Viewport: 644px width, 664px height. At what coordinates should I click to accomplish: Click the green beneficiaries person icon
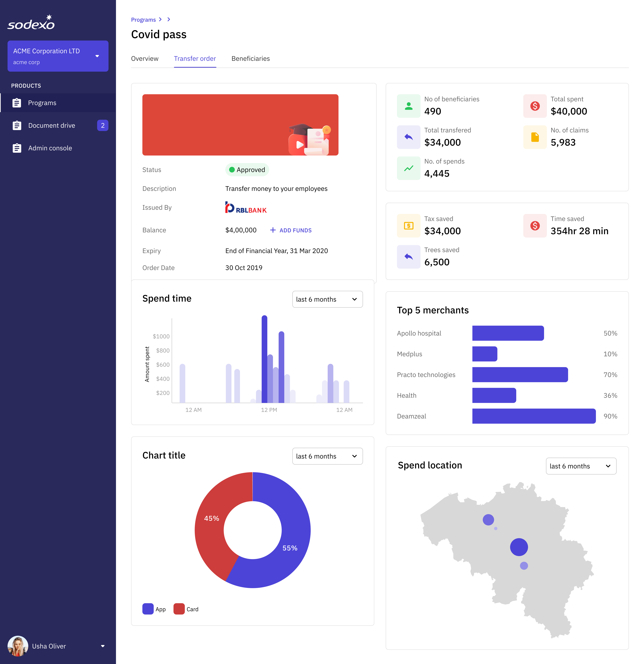coord(408,106)
